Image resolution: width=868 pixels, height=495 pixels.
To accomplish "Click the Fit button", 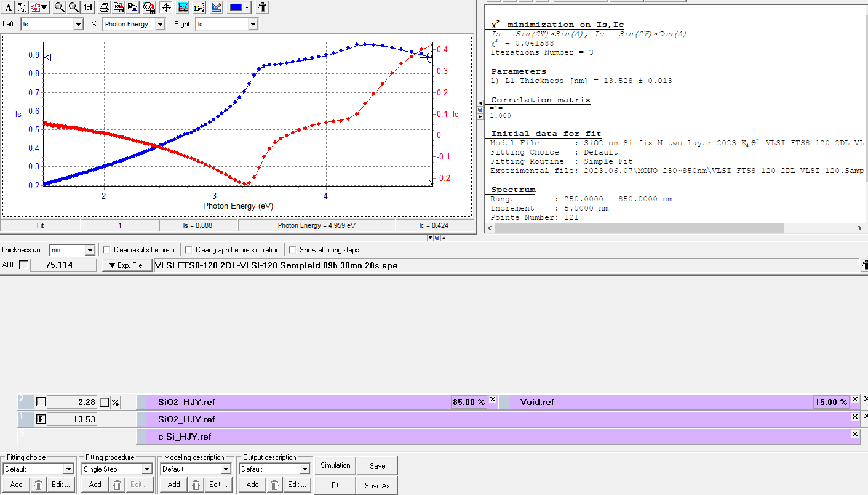I will point(335,485).
